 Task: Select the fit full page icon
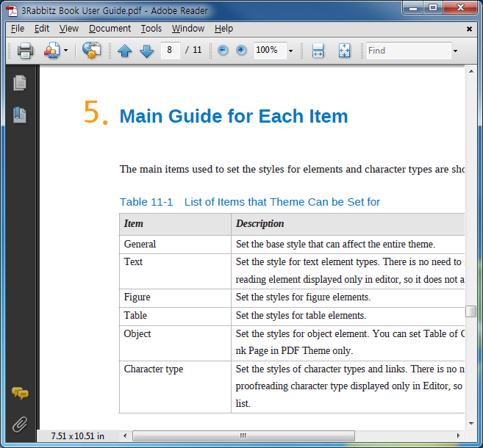[x=344, y=51]
